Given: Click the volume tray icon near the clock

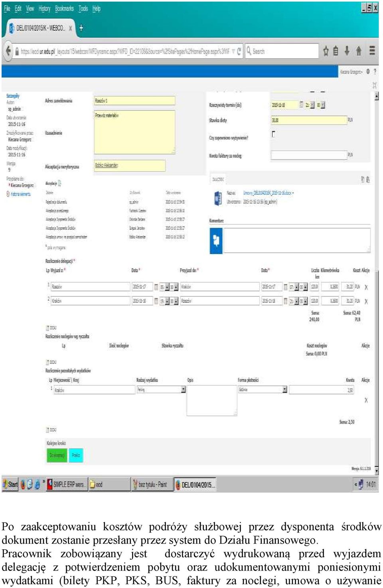Looking at the screenshot, I should click(360, 484).
